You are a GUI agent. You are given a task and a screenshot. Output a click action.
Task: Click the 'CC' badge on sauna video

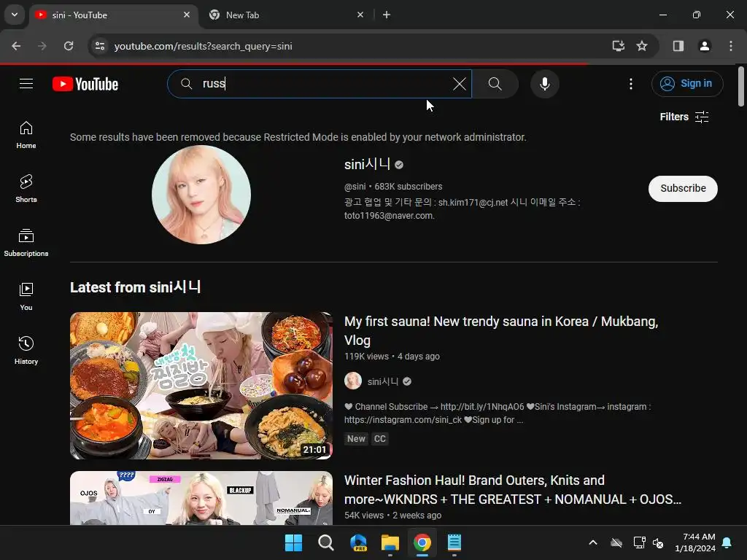[x=379, y=438]
